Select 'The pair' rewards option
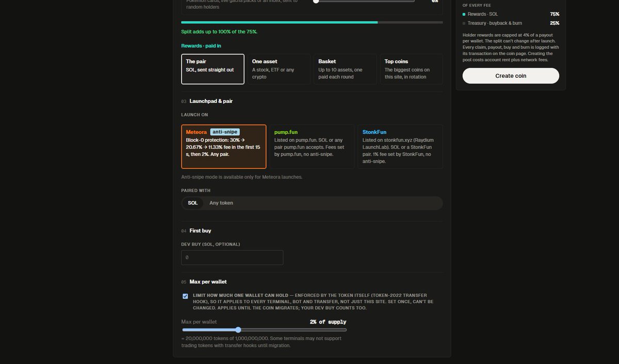The height and width of the screenshot is (364, 619). pos(213,69)
